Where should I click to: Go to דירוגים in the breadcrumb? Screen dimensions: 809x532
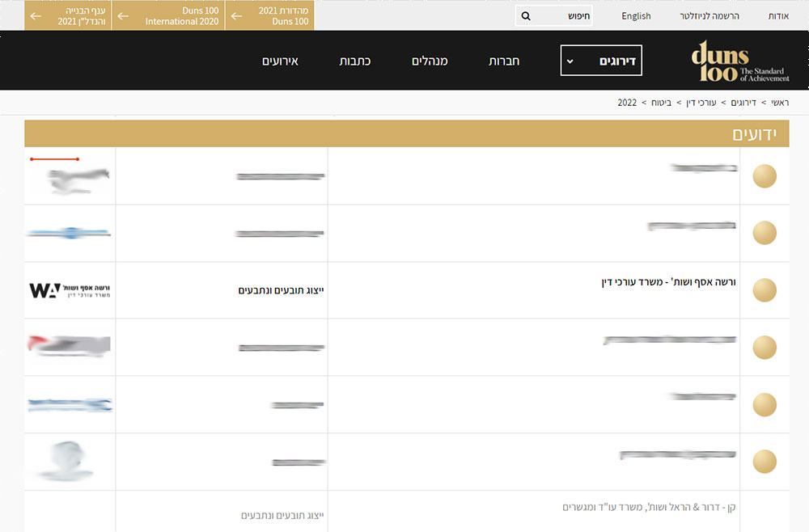[x=743, y=103]
